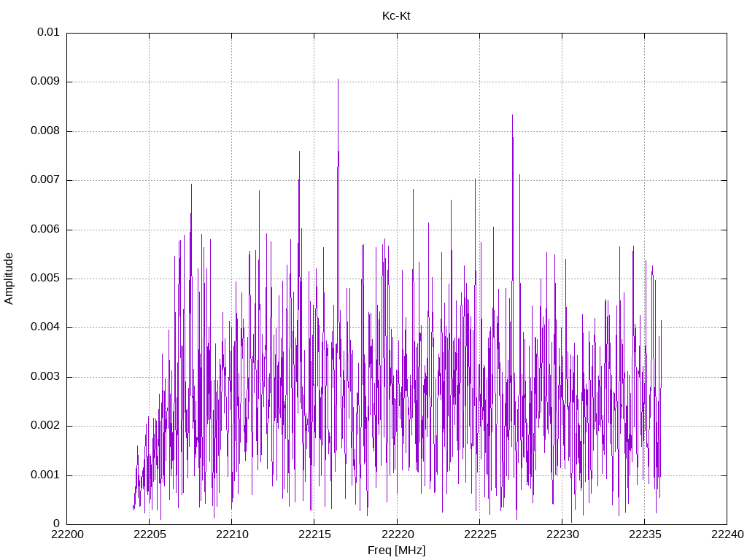Click the x-axis tick label 22210

[x=231, y=534]
